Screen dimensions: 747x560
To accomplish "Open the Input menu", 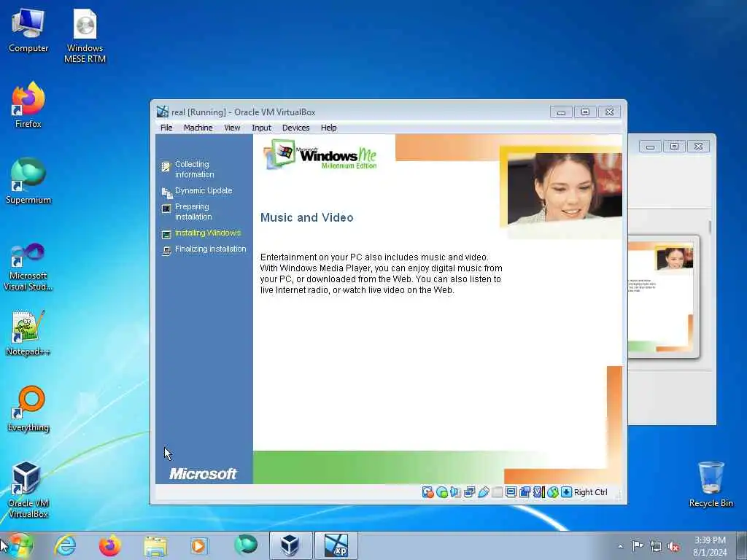I will coord(261,128).
